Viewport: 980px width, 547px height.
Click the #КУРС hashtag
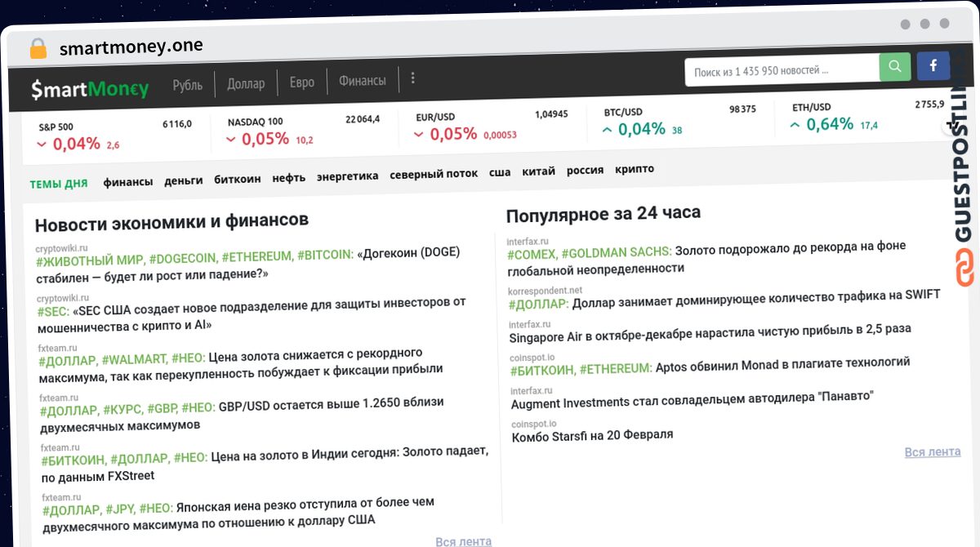click(x=123, y=408)
